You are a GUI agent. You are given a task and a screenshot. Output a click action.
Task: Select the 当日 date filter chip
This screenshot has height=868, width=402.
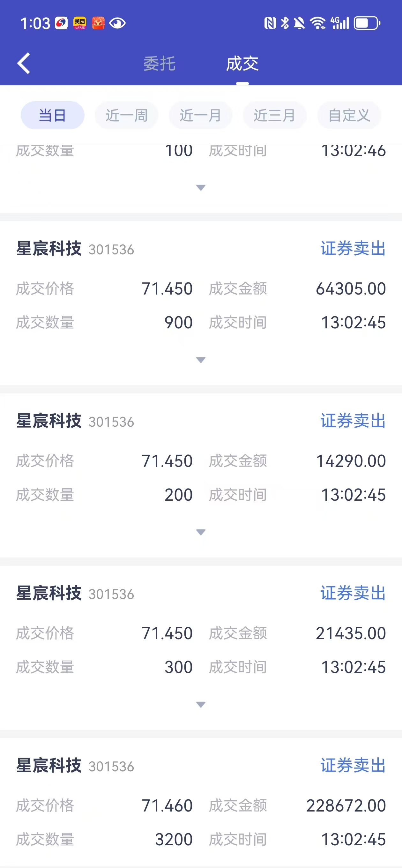coord(53,115)
